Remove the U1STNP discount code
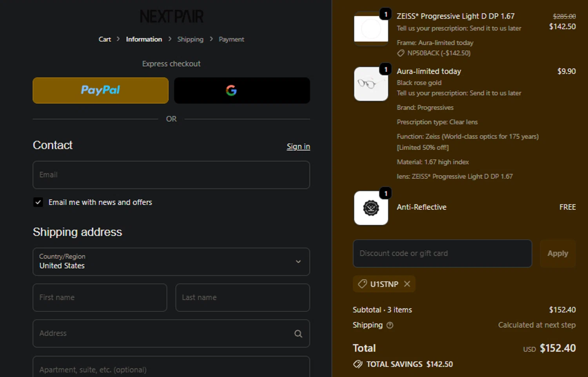588x377 pixels. [x=407, y=284]
